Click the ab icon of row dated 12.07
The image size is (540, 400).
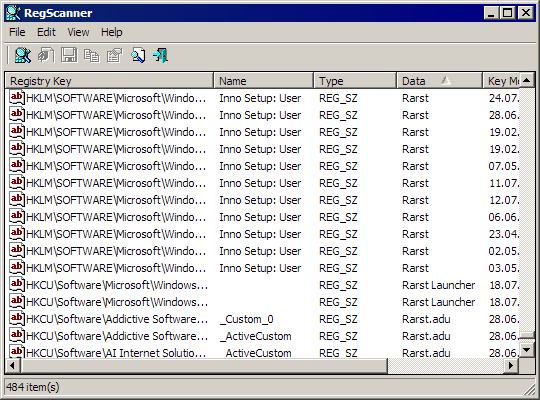[17, 199]
